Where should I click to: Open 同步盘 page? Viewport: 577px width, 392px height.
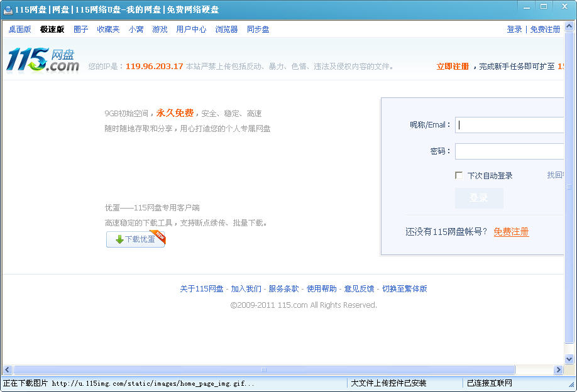coord(258,30)
